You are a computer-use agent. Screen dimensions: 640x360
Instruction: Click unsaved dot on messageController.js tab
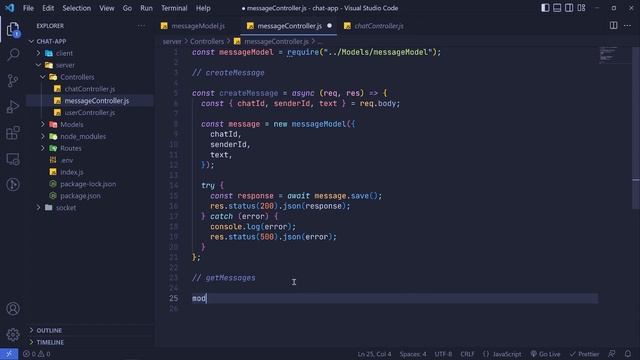coord(329,25)
